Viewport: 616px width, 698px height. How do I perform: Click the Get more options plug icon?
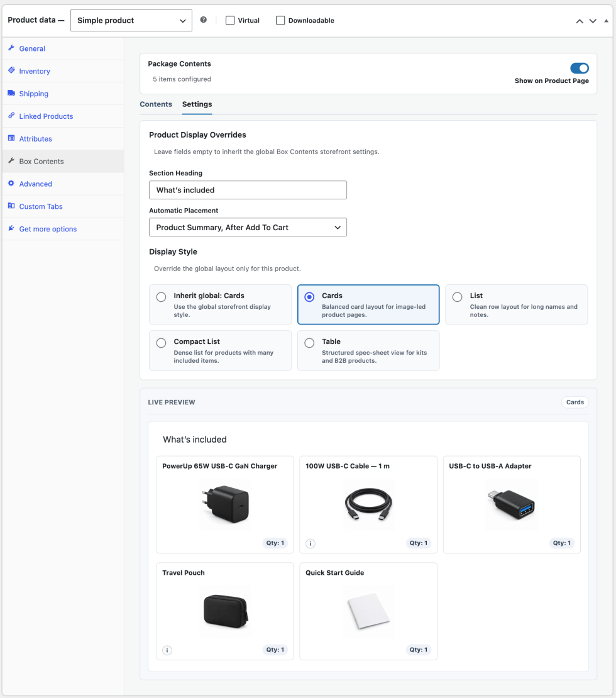point(11,228)
